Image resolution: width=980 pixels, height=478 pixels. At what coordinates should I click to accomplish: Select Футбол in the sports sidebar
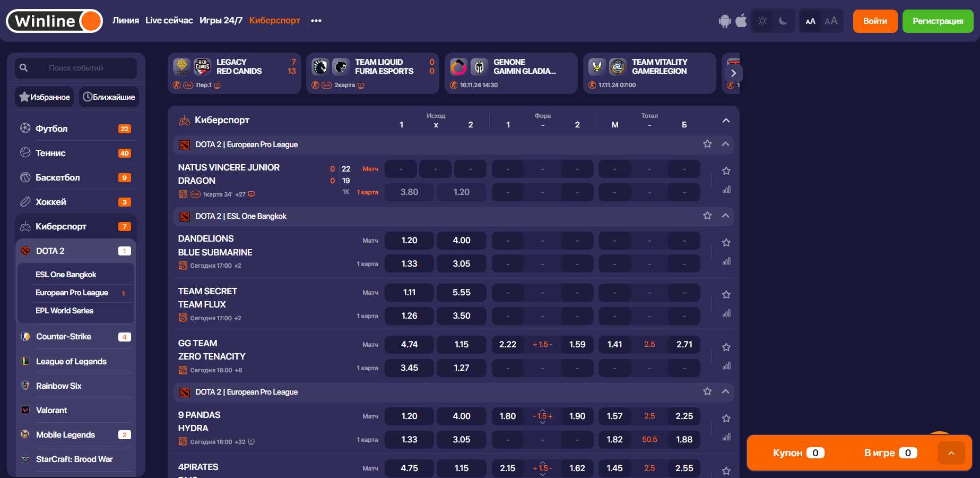click(x=51, y=129)
